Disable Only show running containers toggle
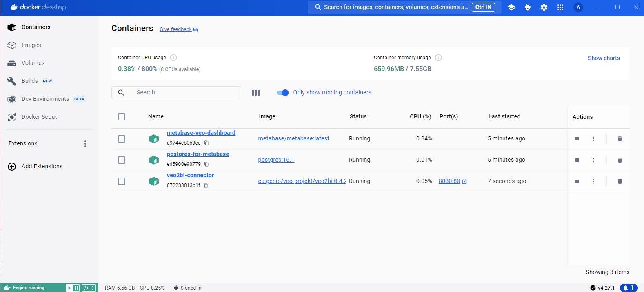Viewport: 644px width, 292px height. point(282,93)
